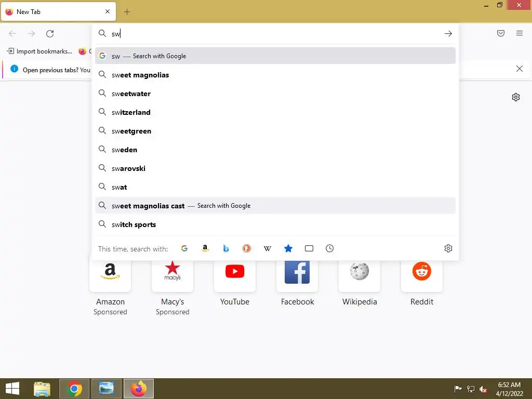This screenshot has width=532, height=399.
Task: Open the photo viewer taskbar app
Action: (106, 389)
